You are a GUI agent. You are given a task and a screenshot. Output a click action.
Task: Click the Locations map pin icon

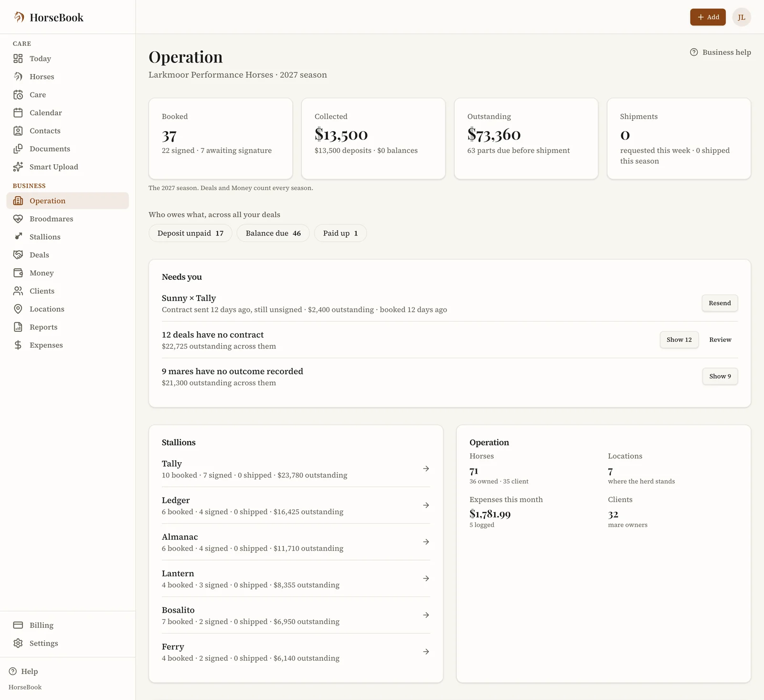[x=18, y=309]
